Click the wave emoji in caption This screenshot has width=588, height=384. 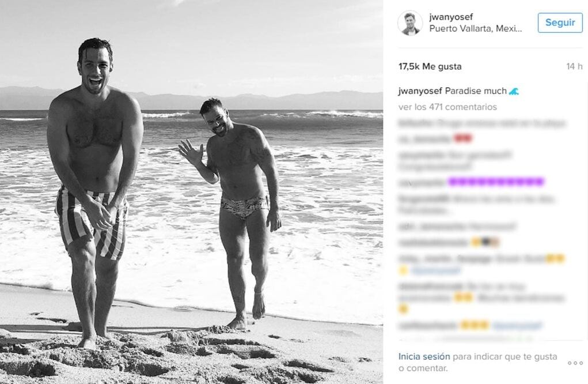pos(514,91)
